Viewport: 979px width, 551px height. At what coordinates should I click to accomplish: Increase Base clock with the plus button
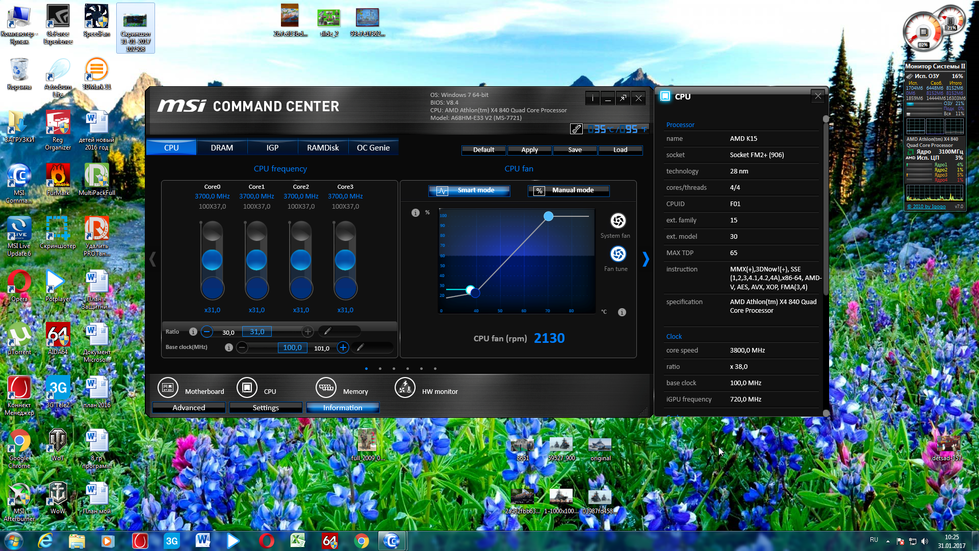(343, 347)
